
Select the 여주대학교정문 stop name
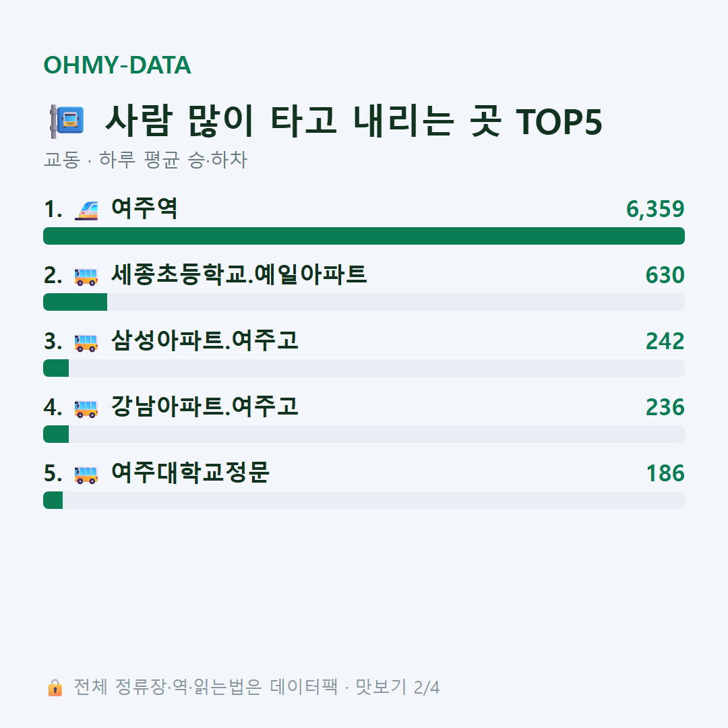tap(190, 472)
